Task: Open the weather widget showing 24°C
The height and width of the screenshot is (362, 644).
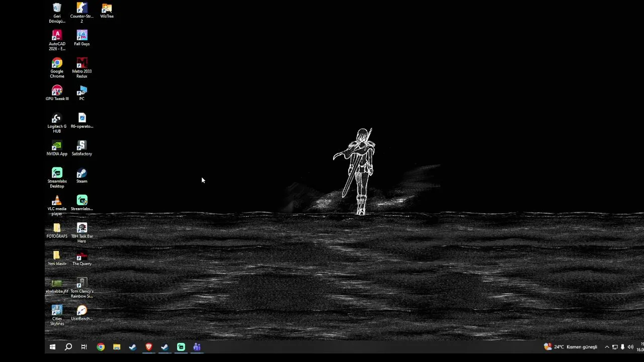Action: pyautogui.click(x=571, y=347)
